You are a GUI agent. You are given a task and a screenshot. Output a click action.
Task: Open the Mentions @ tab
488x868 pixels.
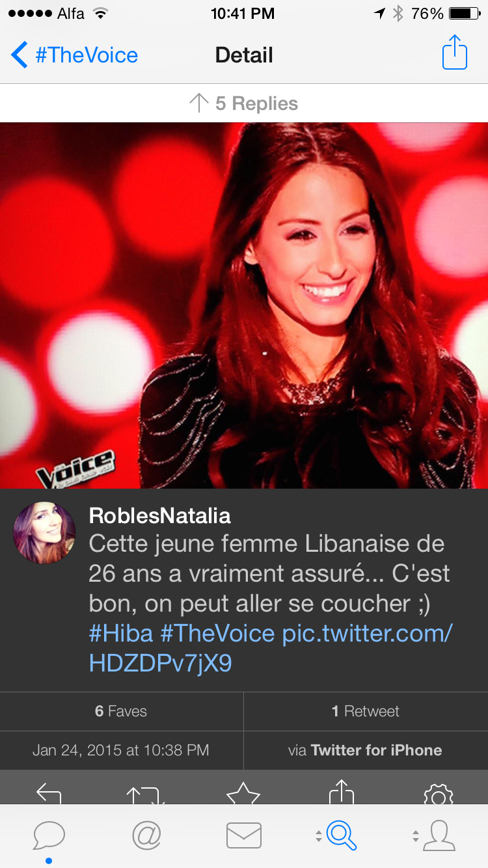[146, 835]
